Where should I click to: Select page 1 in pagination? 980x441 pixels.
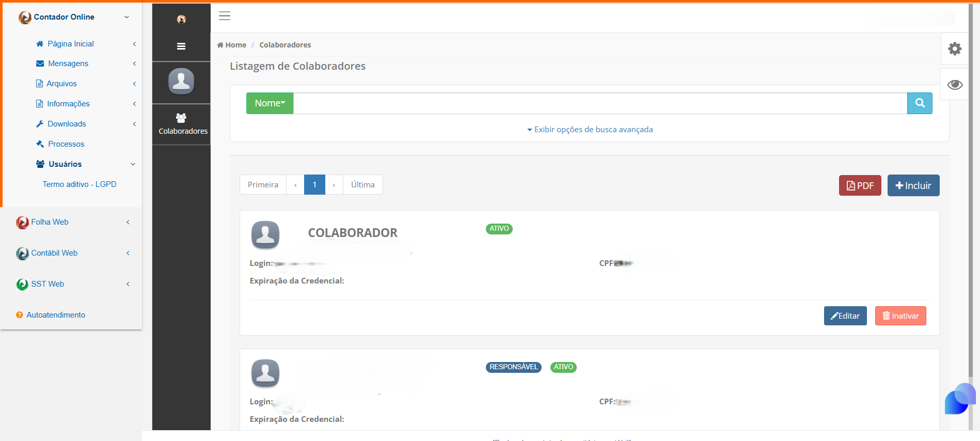(x=314, y=185)
